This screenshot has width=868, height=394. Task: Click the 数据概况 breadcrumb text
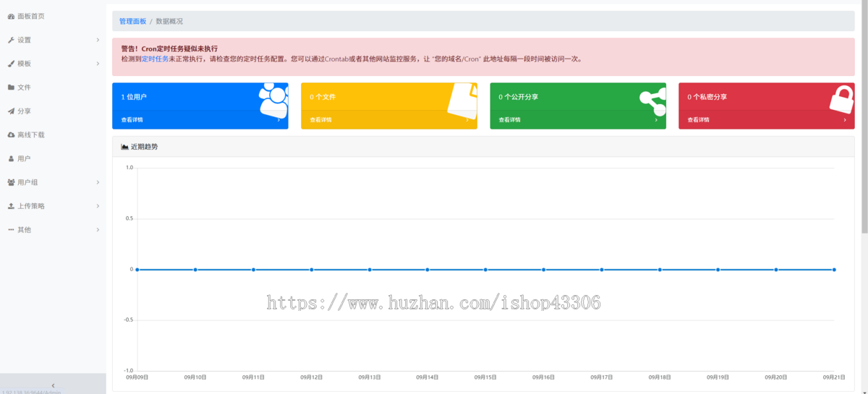[x=169, y=21]
